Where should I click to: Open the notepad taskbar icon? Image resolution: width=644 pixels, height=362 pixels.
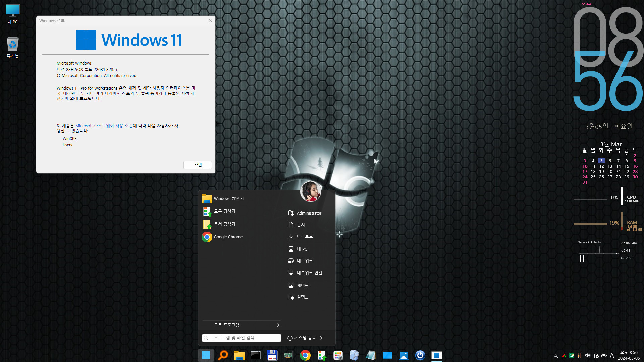click(371, 355)
